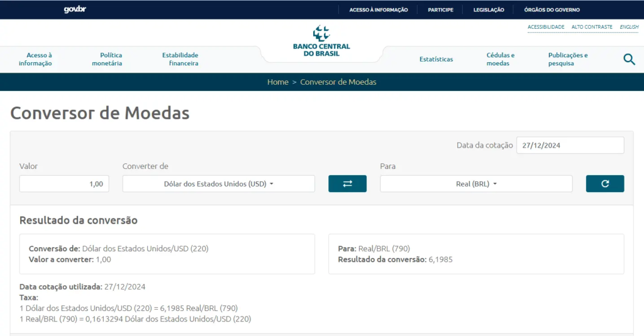
Task: Open the 'Para' Real (BRL) dropdown
Action: click(476, 184)
